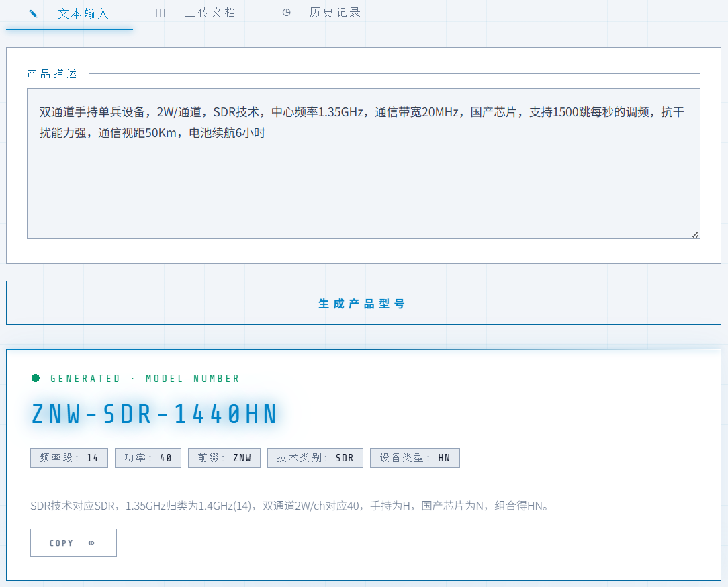The image size is (728, 587).
Task: Click the 技术类别: SDR tag
Action: (315, 458)
